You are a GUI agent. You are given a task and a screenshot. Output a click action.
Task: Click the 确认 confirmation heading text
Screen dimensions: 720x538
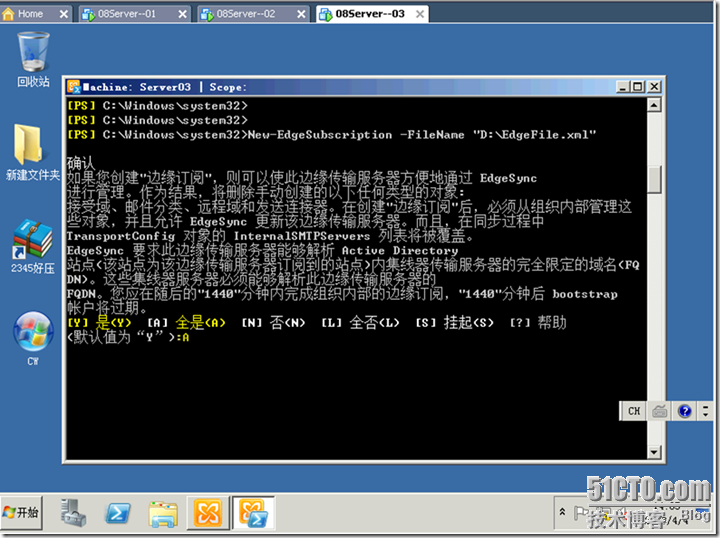pos(80,163)
